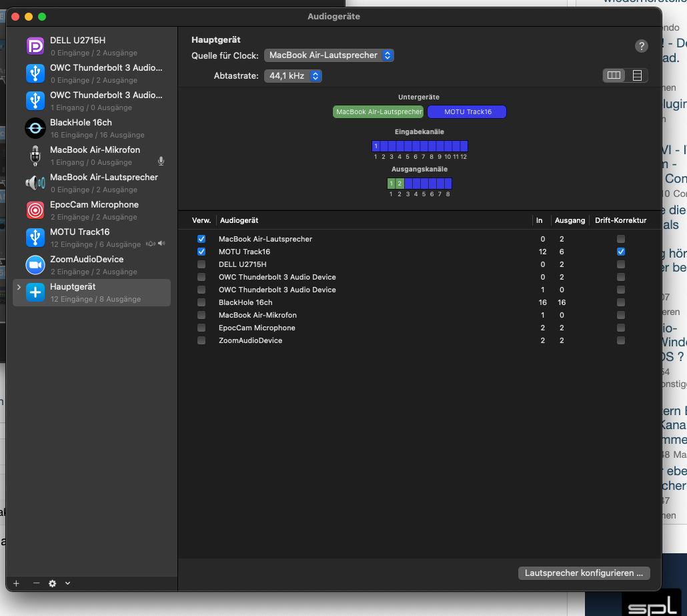Add a new device with plus button
The width and height of the screenshot is (687, 616).
click(16, 583)
